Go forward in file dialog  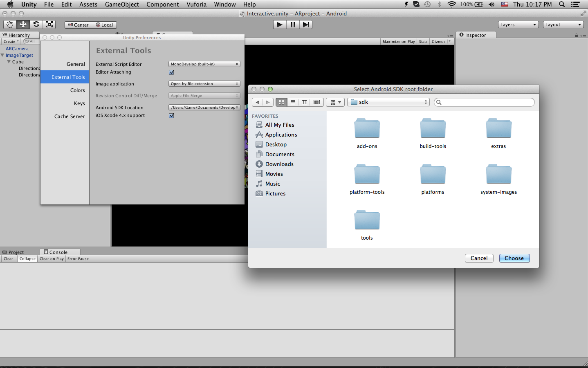point(268,102)
